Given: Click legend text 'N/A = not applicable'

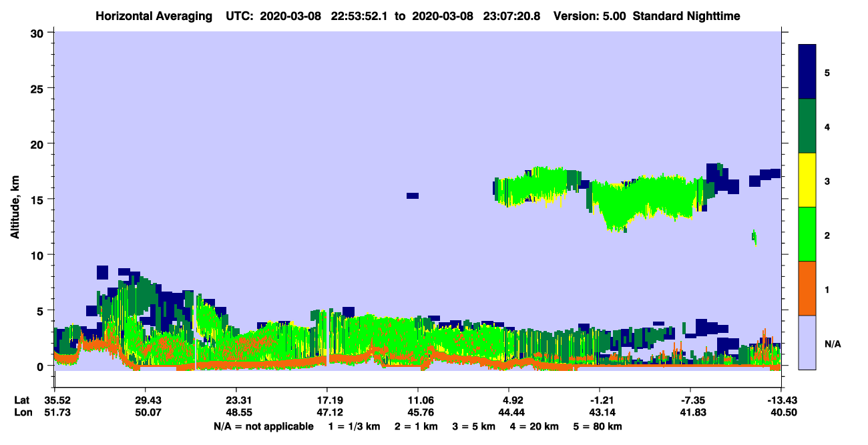Looking at the screenshot, I should 264,426.
